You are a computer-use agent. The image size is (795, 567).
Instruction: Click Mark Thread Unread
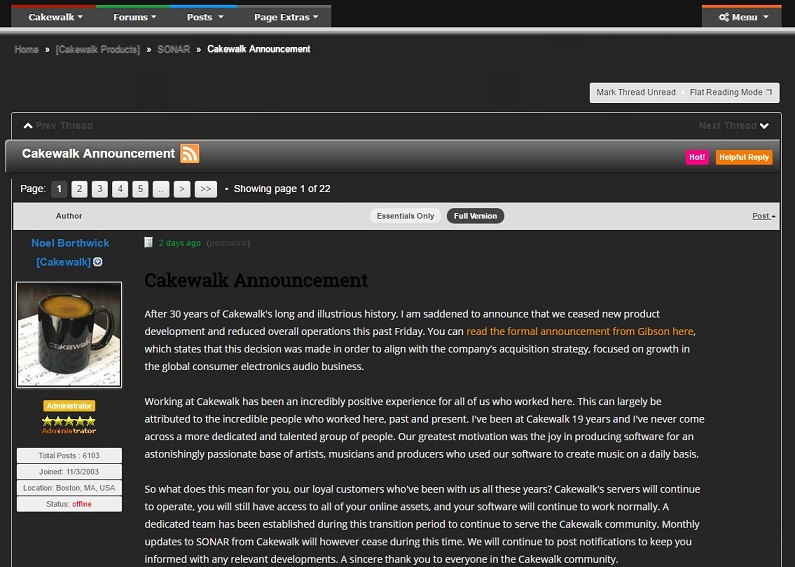coord(636,92)
